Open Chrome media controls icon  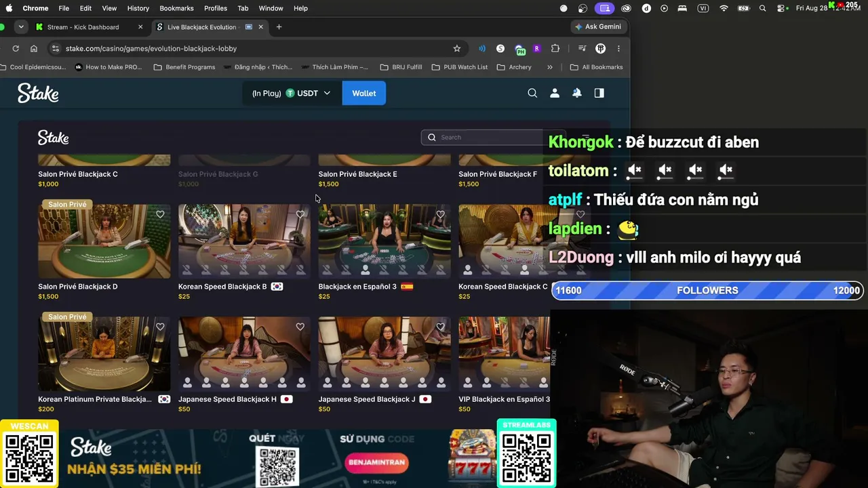(x=582, y=49)
